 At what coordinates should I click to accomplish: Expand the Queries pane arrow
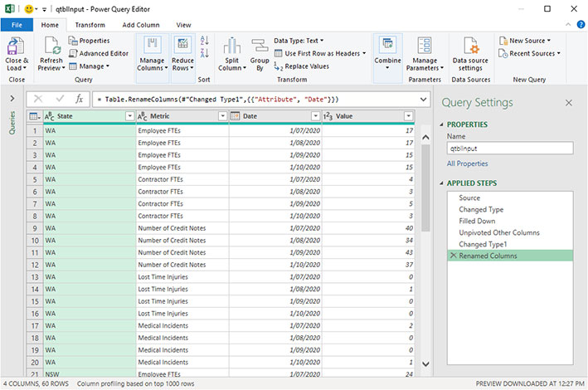click(x=12, y=99)
